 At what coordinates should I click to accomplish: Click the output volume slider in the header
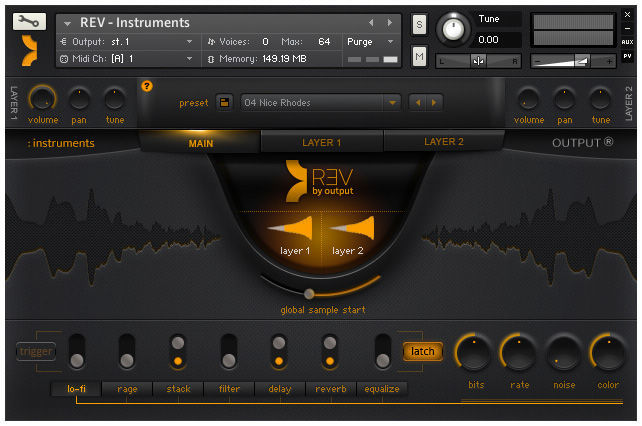[x=573, y=61]
